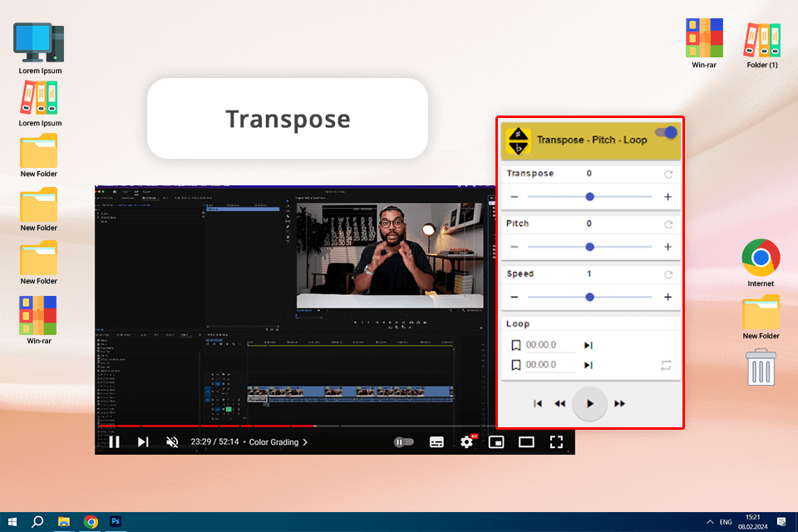Viewport: 798px width, 532px height.
Task: Increase Pitch with the plus button
Action: (x=667, y=247)
